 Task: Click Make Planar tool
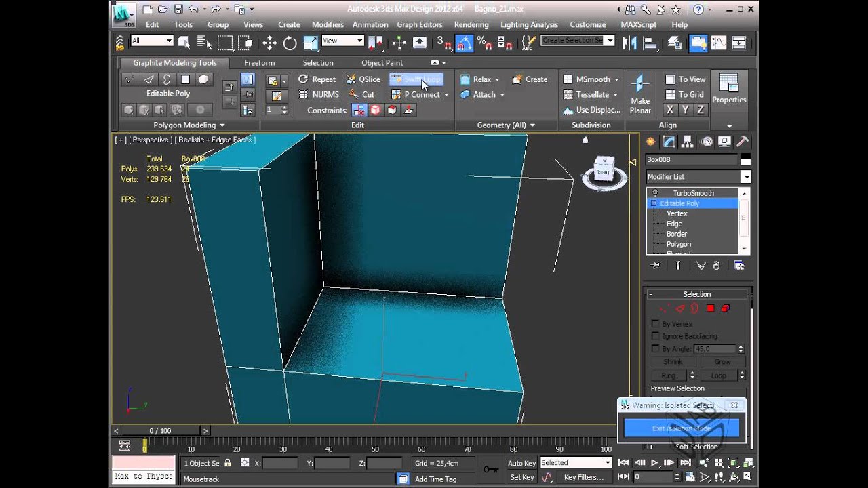click(x=640, y=94)
